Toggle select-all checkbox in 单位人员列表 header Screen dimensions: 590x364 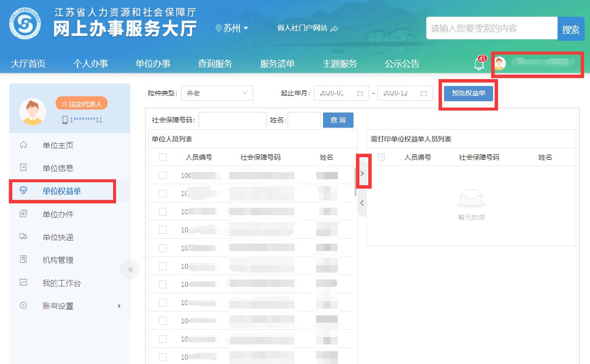click(163, 157)
